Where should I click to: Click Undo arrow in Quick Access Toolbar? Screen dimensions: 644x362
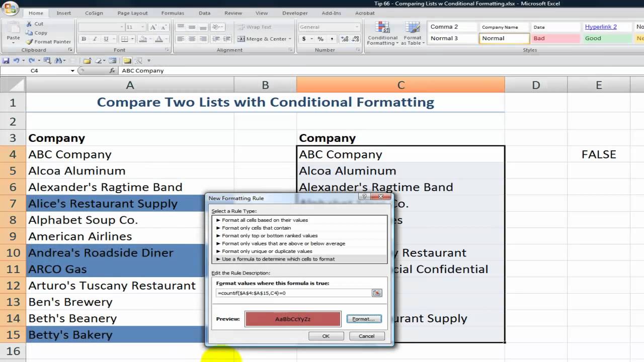point(16,60)
